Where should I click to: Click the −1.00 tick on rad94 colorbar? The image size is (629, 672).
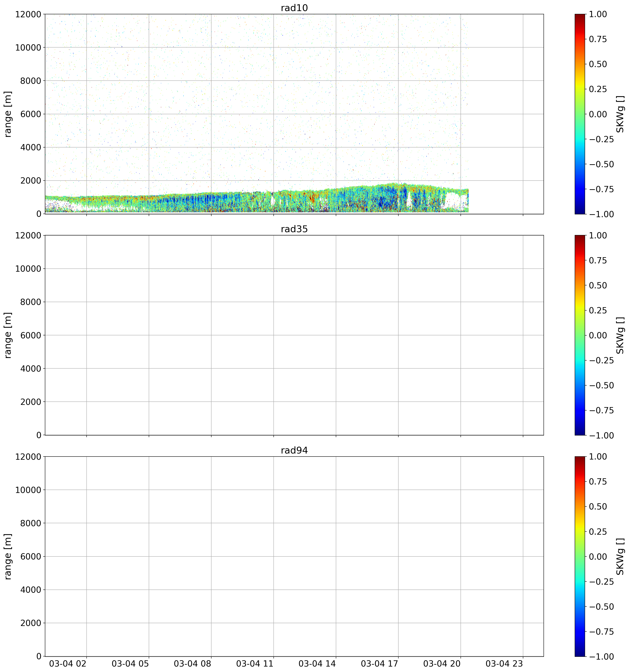(x=601, y=656)
